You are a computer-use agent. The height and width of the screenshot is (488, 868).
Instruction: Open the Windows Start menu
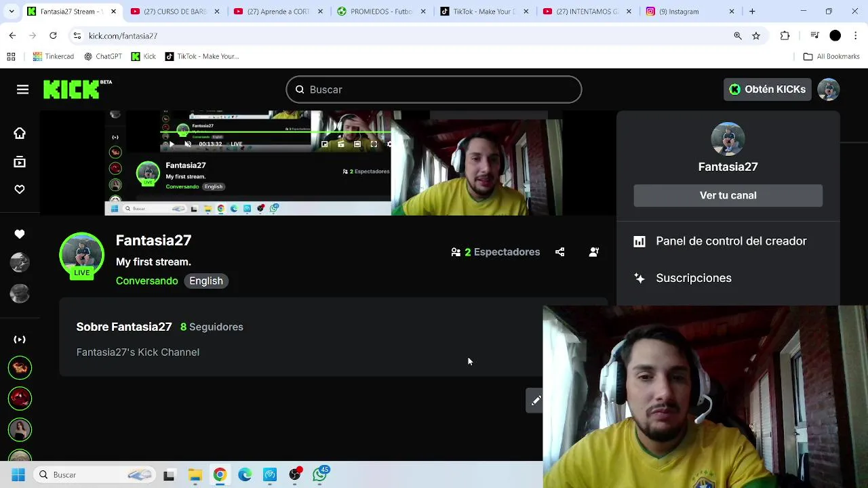pyautogui.click(x=18, y=475)
